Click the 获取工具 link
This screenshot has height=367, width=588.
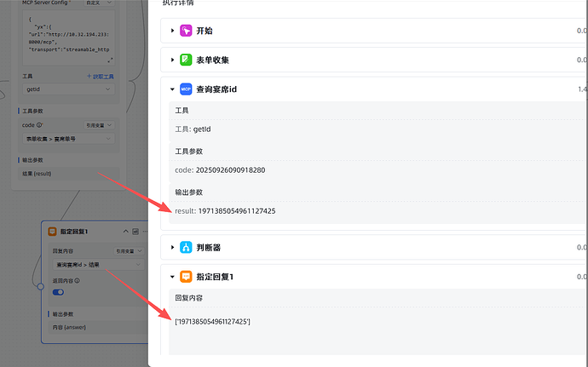pyautogui.click(x=101, y=77)
